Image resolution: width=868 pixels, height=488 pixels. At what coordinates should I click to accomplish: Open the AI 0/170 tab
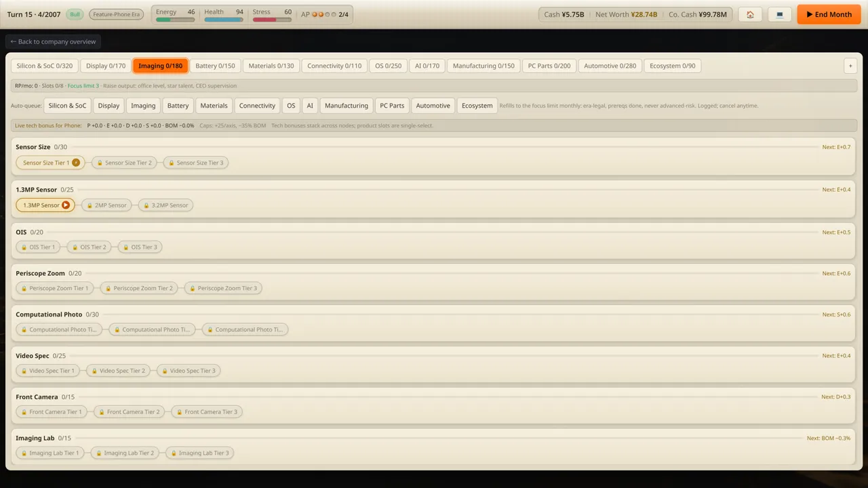click(x=427, y=66)
